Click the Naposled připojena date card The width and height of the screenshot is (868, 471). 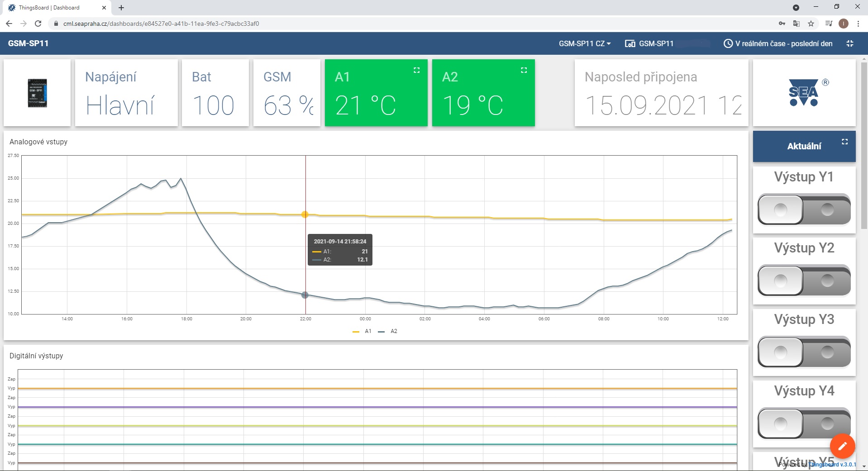[661, 93]
